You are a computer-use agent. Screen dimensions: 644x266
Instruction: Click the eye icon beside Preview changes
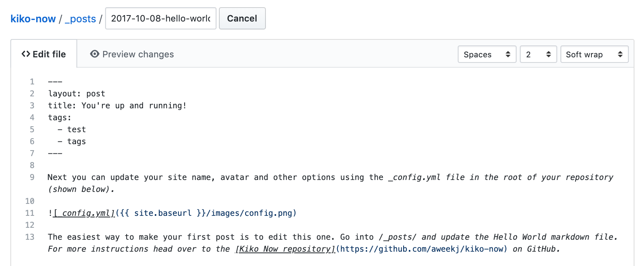pyautogui.click(x=95, y=54)
